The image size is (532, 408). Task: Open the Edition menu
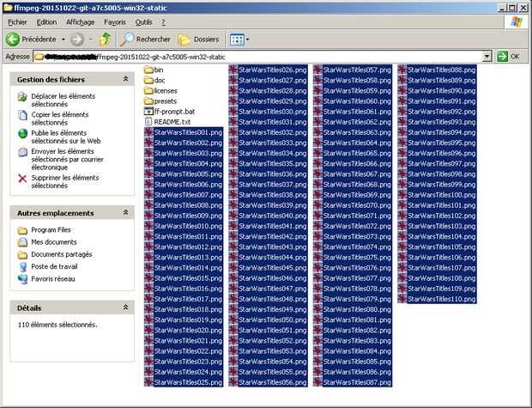click(46, 22)
